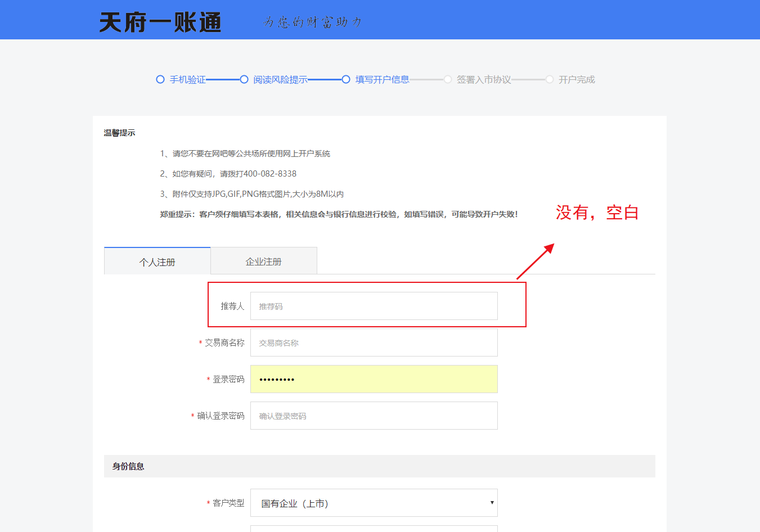Click the 为您的财富助力 slogan image

tap(312, 22)
